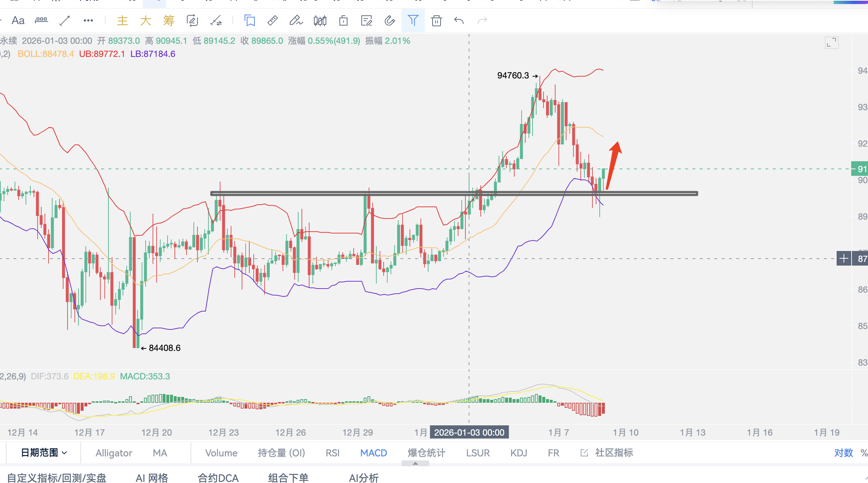
Task: Select the diagonal arrow line tool
Action: click(x=65, y=20)
